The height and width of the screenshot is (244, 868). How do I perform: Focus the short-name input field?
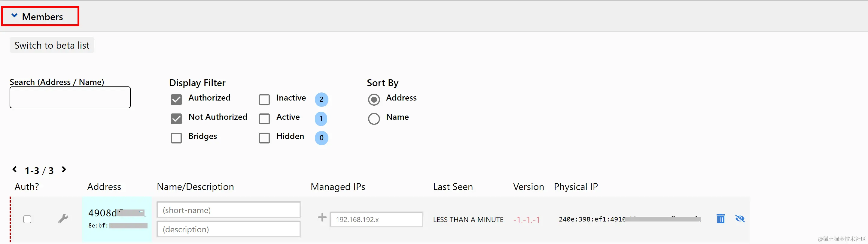[x=228, y=210]
